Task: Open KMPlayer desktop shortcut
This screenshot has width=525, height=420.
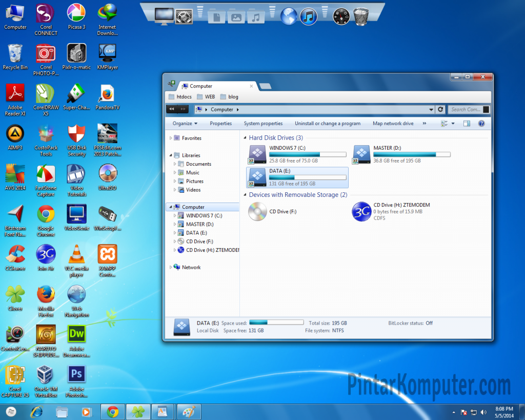Action: (x=107, y=57)
